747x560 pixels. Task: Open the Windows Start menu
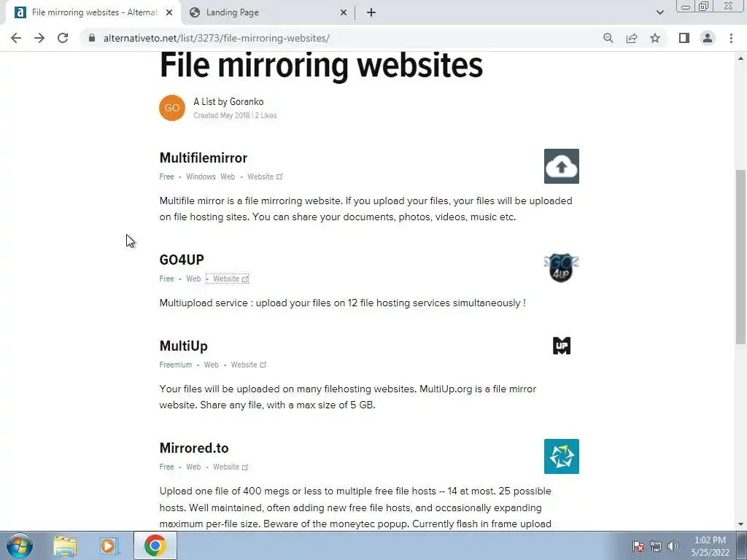(20, 545)
